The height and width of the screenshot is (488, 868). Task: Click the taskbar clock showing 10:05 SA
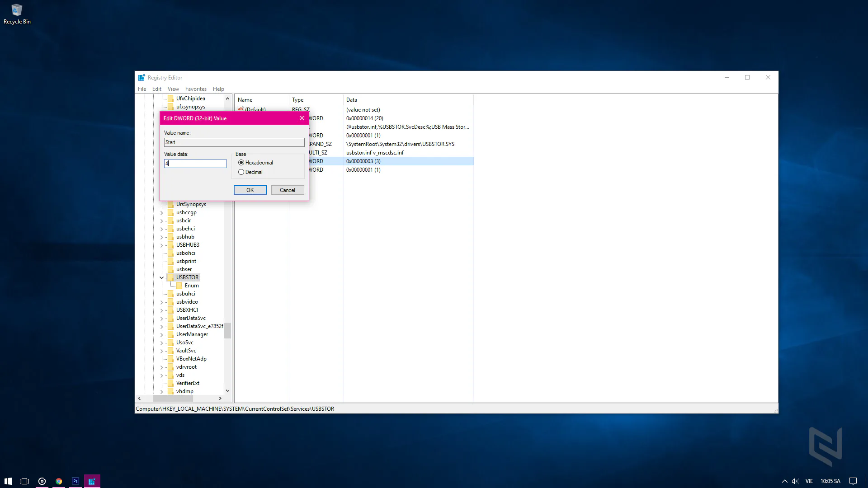pyautogui.click(x=830, y=481)
